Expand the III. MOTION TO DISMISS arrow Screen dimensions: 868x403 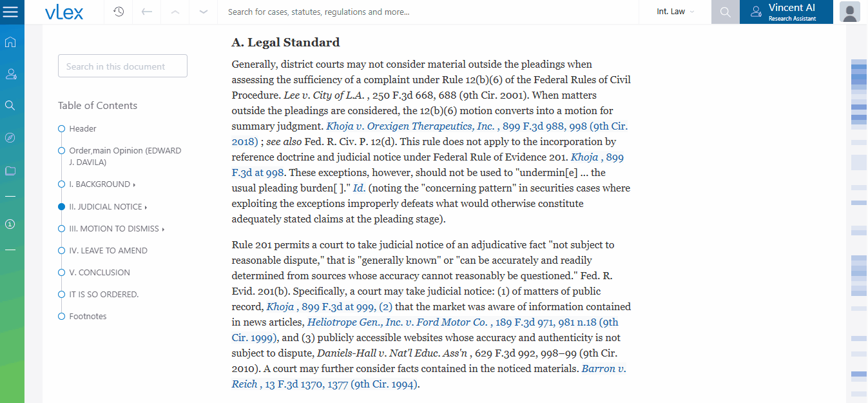[163, 229]
